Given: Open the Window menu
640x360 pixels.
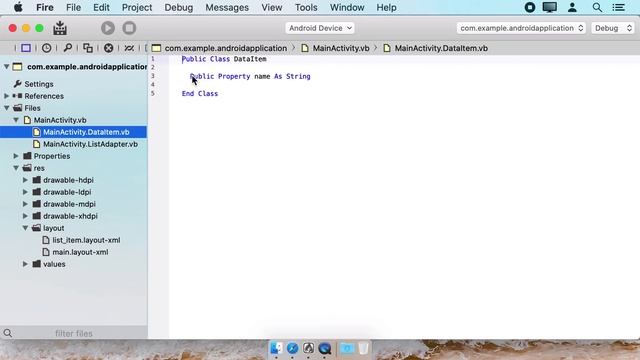Looking at the screenshot, I should 347,7.
